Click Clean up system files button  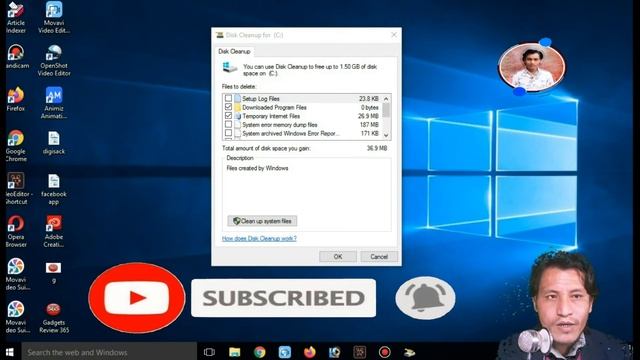262,221
